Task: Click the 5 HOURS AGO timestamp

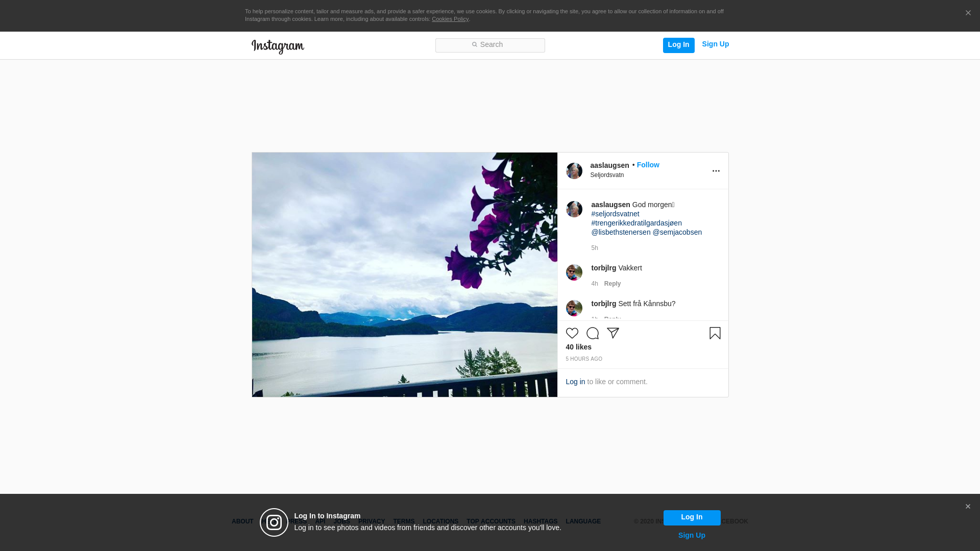Action: pos(584,359)
